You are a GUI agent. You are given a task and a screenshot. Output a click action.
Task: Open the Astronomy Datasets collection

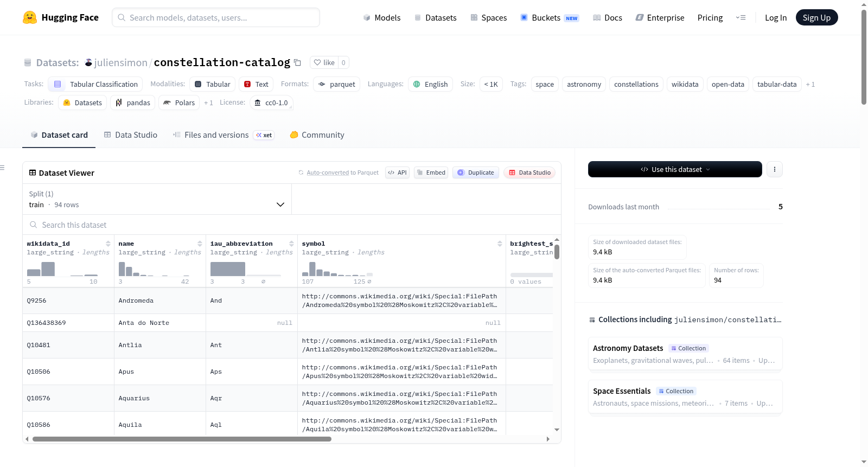[x=685, y=354]
